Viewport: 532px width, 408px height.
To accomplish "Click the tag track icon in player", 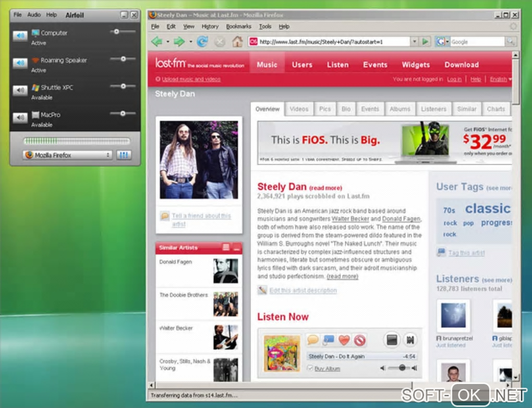I will tap(328, 340).
